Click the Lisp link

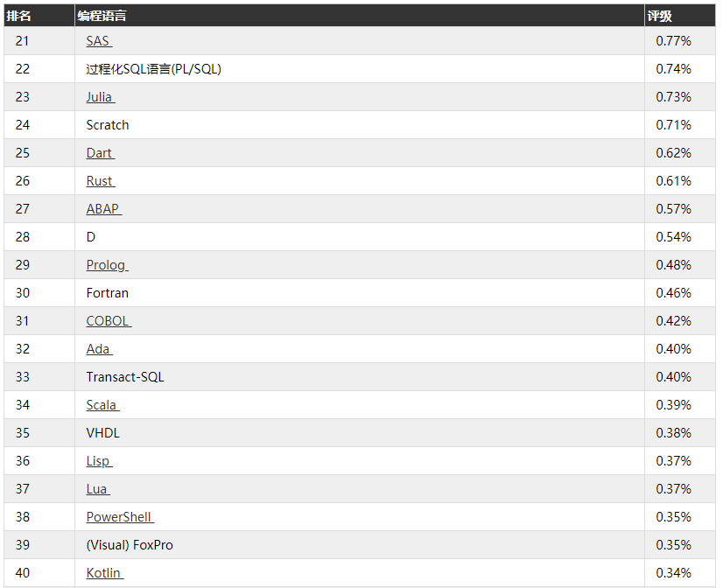[x=99, y=461]
